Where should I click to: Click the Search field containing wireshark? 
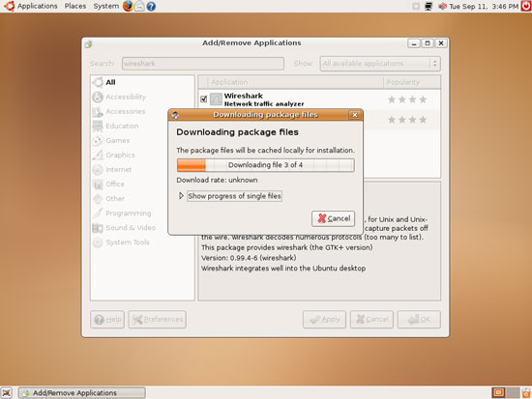[x=203, y=64]
